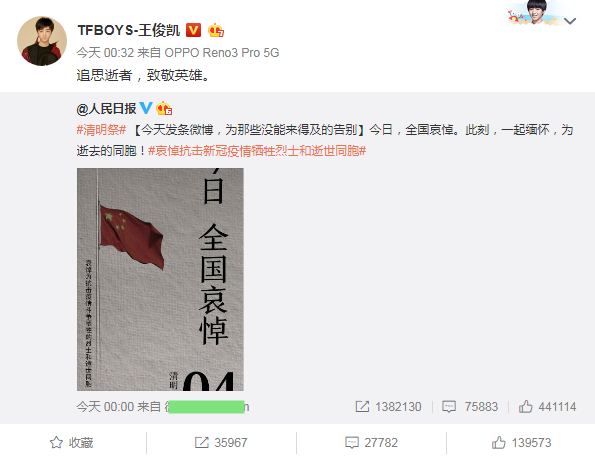
Task: View the 全国哀悼 flag image
Action: point(160,279)
